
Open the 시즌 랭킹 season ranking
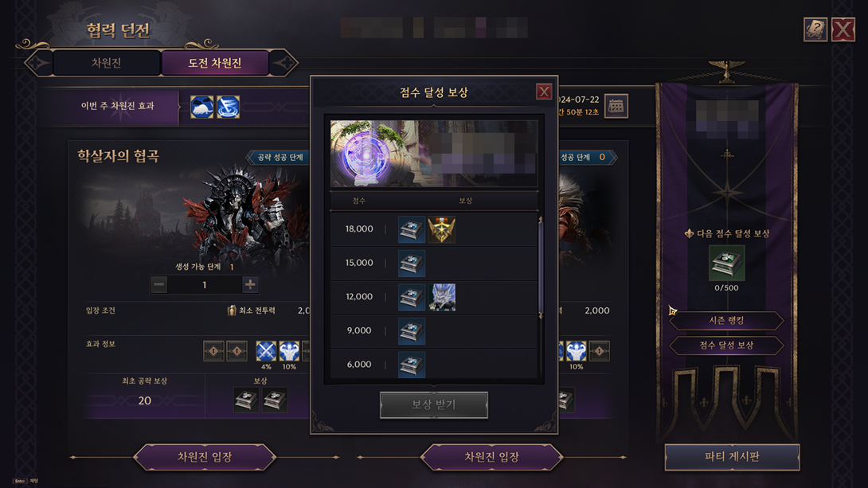click(x=726, y=320)
